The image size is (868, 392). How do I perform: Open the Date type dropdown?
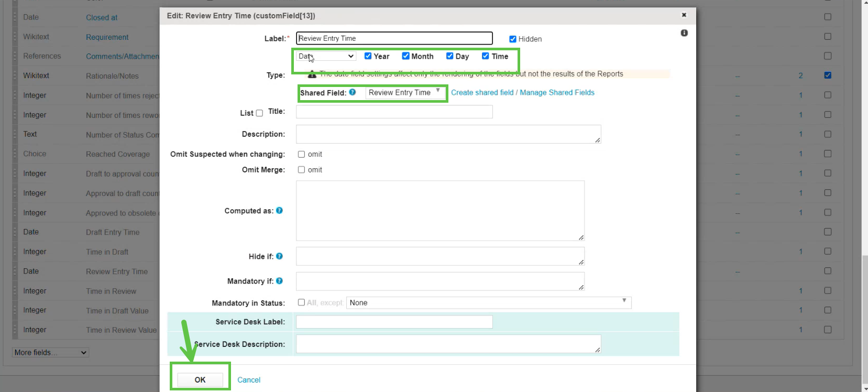point(326,56)
